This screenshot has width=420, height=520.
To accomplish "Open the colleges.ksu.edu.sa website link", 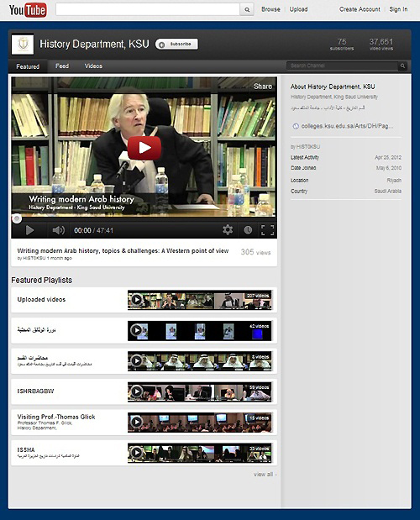I will tap(347, 126).
